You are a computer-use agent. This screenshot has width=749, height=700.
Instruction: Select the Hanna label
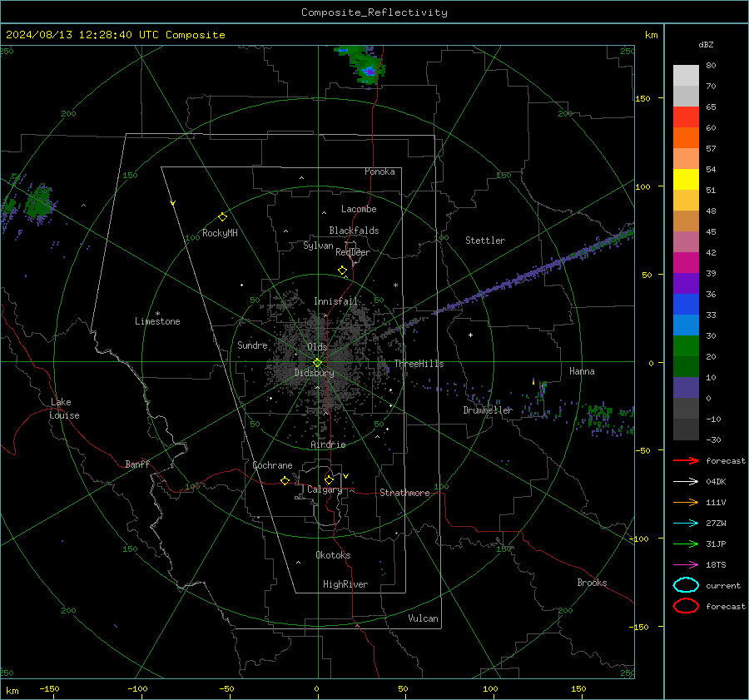click(582, 371)
